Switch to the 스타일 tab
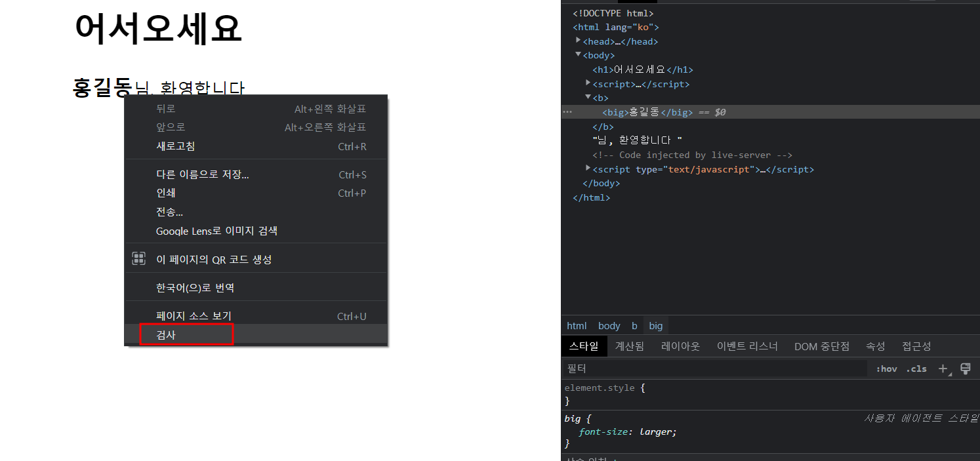980x461 pixels. point(584,346)
